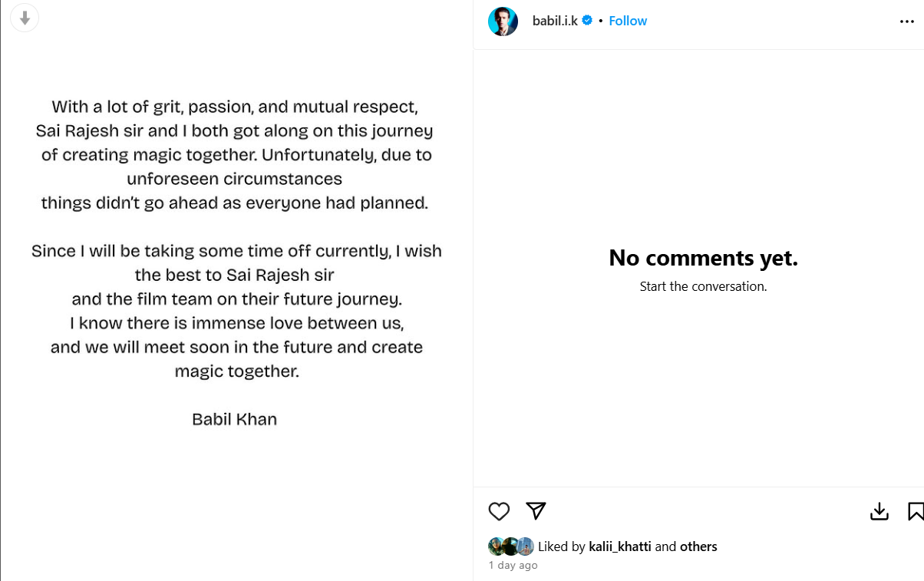Click the gray down-arrow icon above the post

pos(25,18)
